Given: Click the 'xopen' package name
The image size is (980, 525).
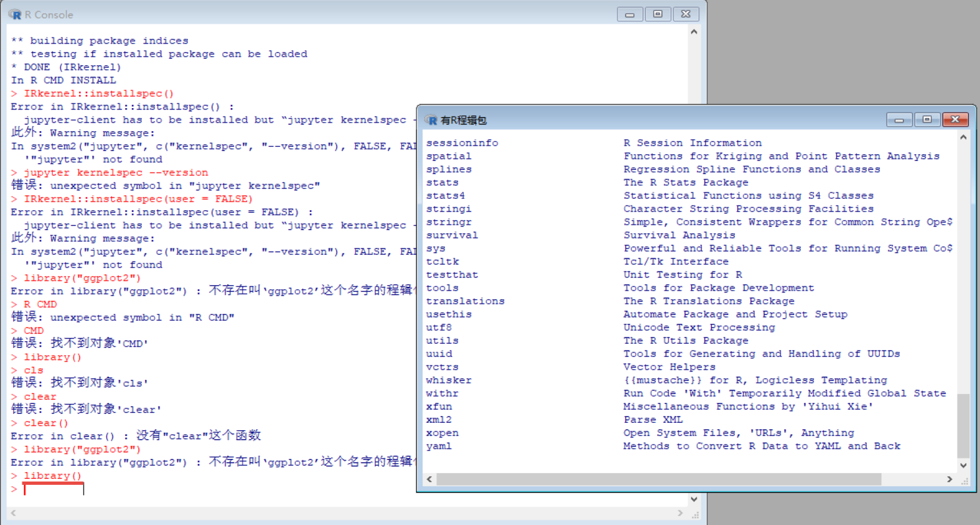Looking at the screenshot, I should click(442, 433).
